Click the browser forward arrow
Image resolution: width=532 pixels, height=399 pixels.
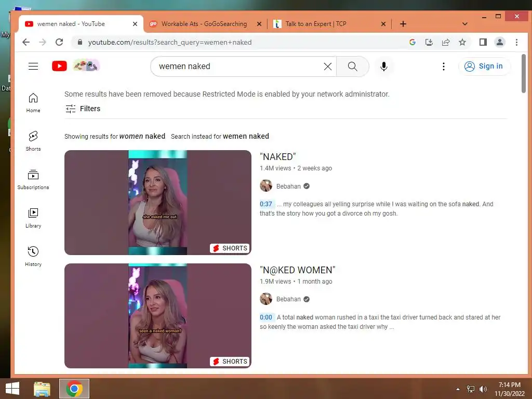pyautogui.click(x=43, y=42)
